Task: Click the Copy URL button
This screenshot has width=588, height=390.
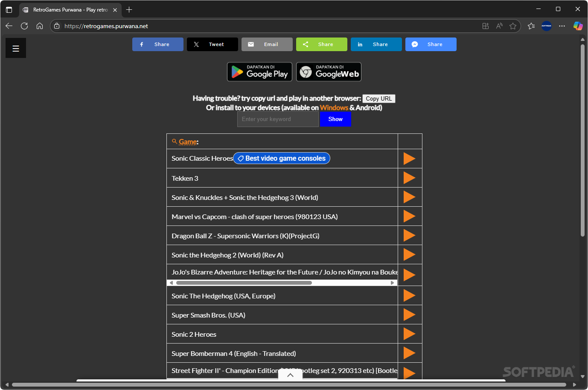Action: [379, 98]
